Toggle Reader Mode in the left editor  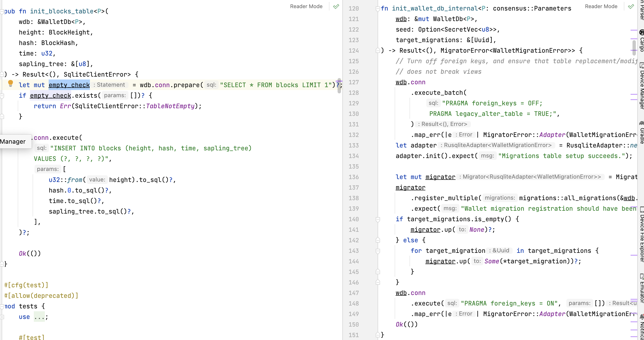(306, 6)
